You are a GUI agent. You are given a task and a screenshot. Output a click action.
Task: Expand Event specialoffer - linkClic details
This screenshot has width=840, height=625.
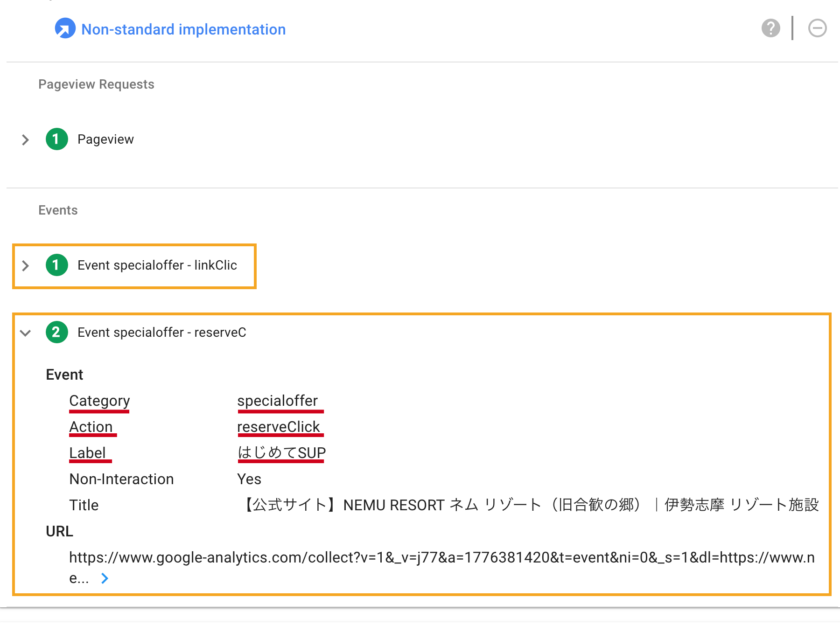25,266
